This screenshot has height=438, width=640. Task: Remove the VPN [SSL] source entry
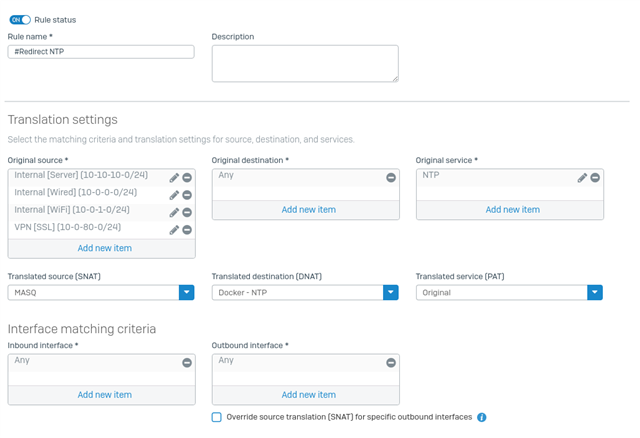click(x=187, y=230)
